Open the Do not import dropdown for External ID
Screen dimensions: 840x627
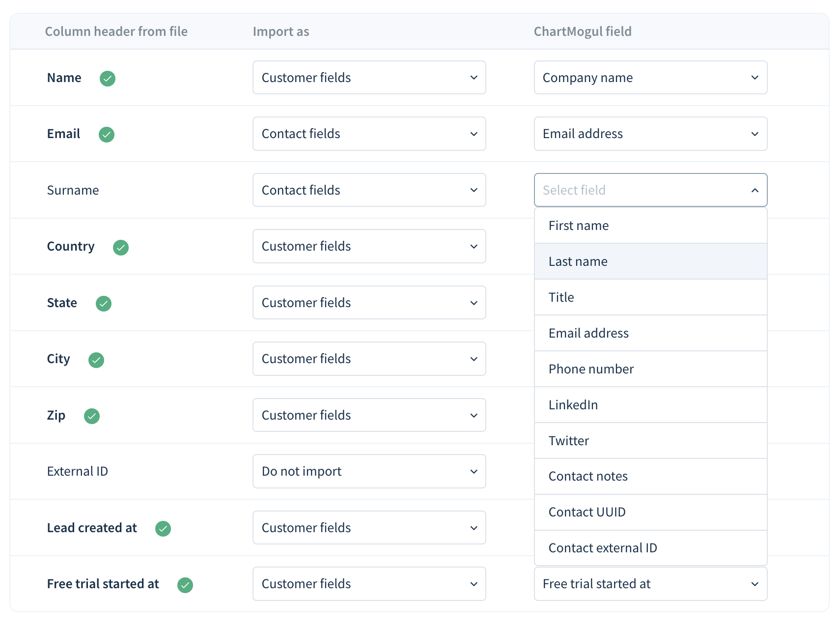pos(368,471)
